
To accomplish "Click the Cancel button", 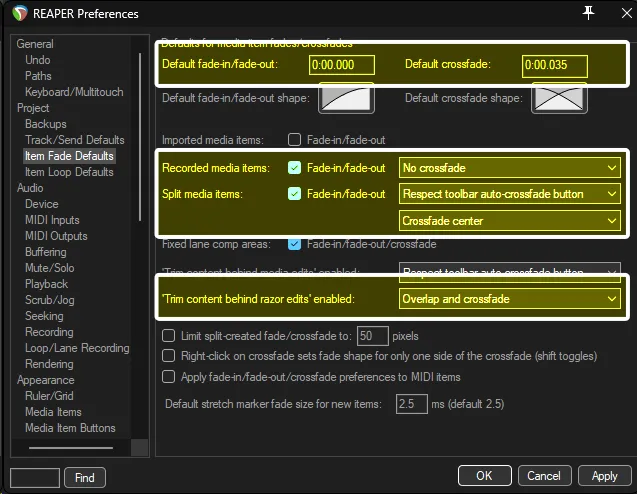I will click(544, 475).
